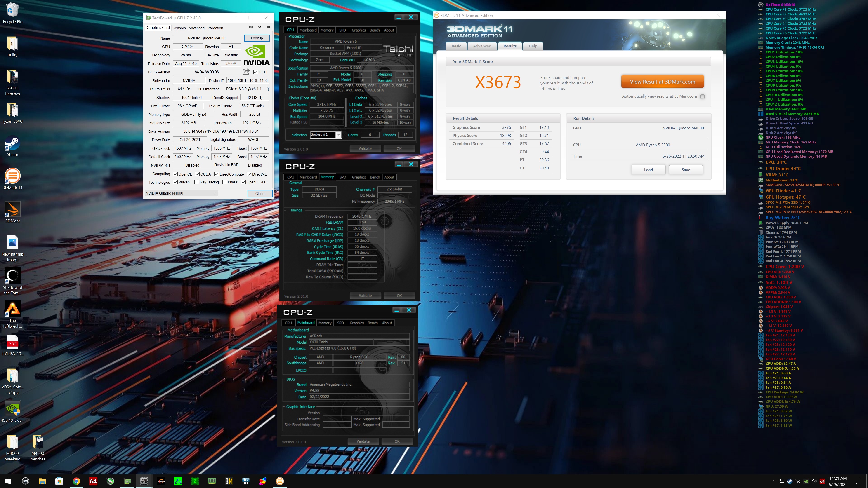This screenshot has height=488, width=868.
Task: Click the AIDA64 taskbar icon
Action: tap(93, 481)
